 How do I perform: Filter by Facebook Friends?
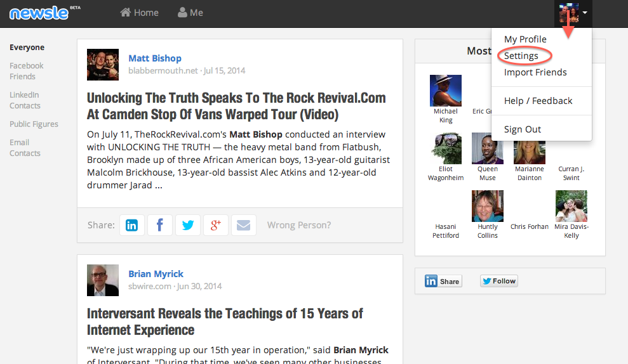[27, 71]
